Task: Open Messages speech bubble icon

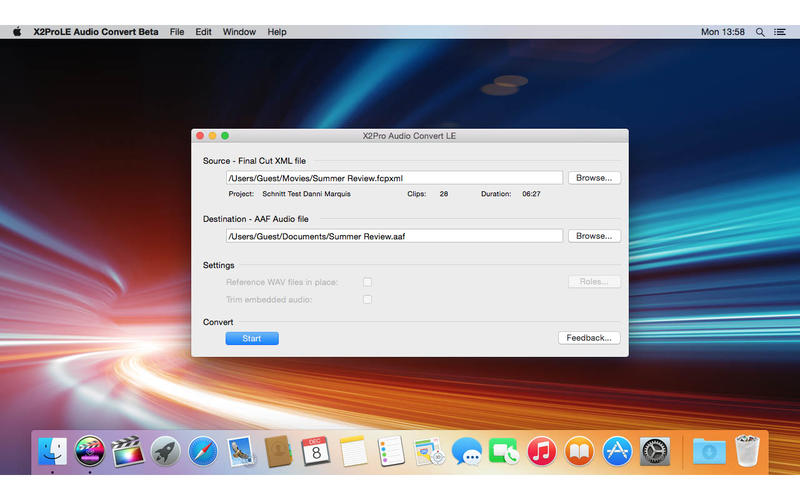Action: pyautogui.click(x=466, y=451)
